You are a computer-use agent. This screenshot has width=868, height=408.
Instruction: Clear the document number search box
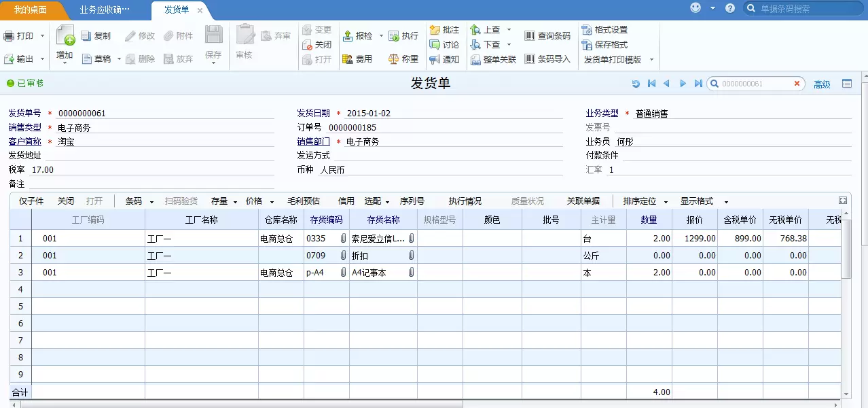[x=797, y=84]
